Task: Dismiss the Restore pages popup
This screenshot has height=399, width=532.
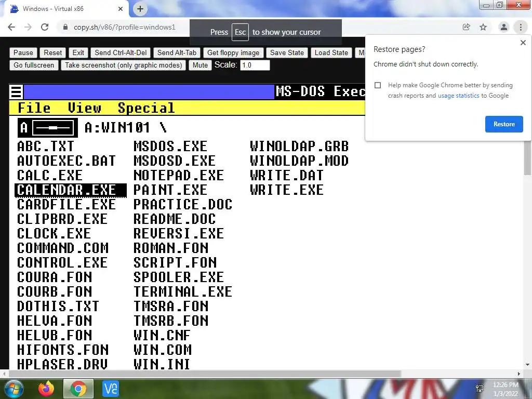Action: point(523,43)
